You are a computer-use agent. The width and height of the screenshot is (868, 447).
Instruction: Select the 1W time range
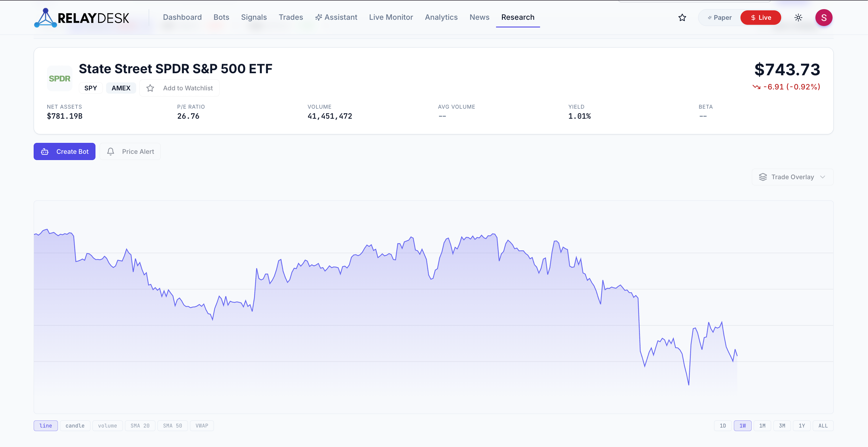(743, 425)
